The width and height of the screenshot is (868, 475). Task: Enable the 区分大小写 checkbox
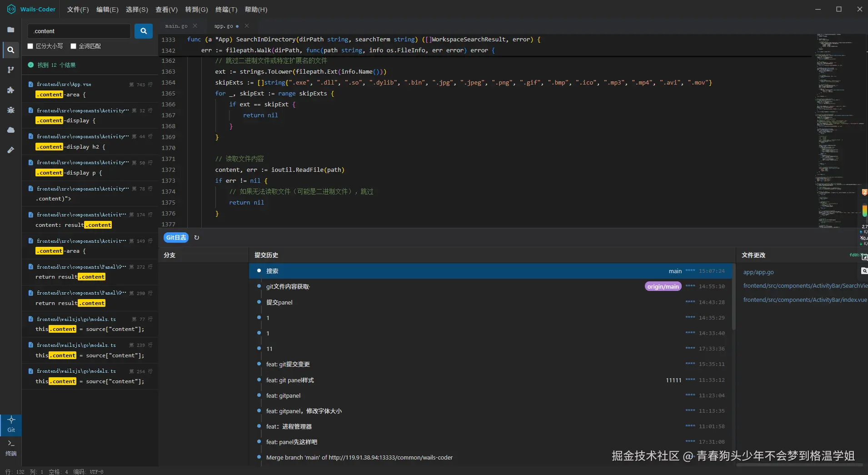pyautogui.click(x=30, y=46)
